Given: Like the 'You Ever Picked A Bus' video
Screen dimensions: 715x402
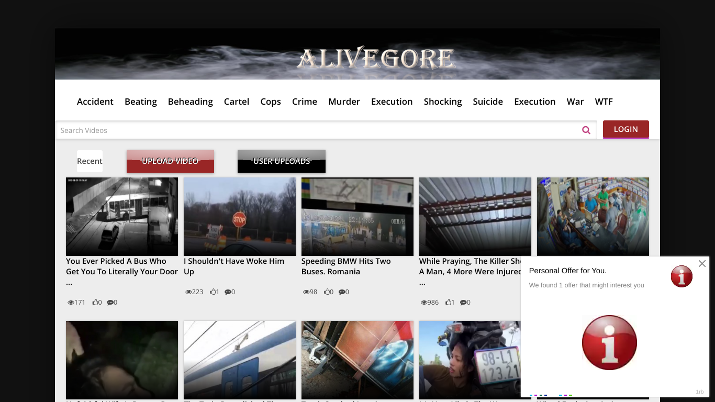Looking at the screenshot, I should click(x=95, y=302).
